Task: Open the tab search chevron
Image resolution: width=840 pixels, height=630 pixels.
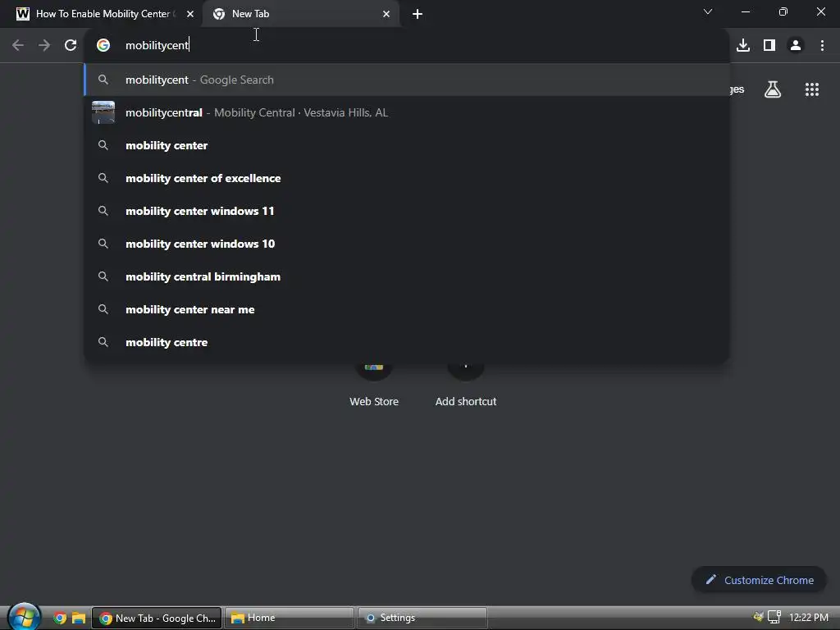Action: tap(708, 11)
